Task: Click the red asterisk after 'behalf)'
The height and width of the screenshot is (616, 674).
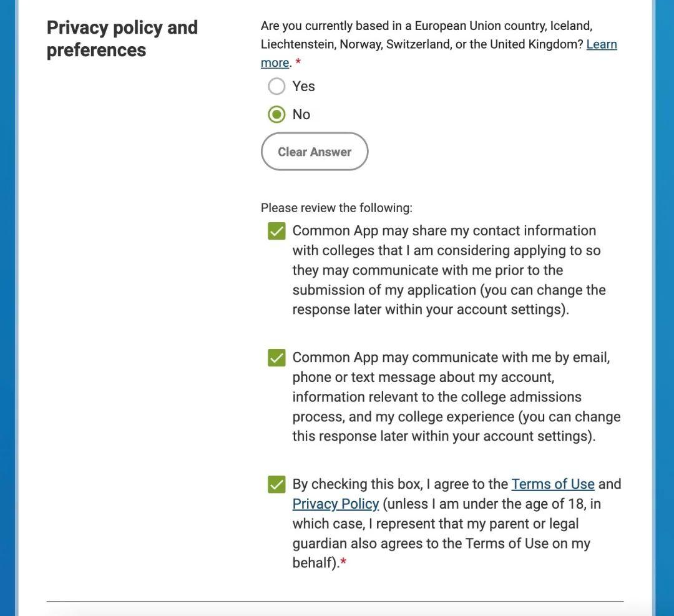Action: 343,562
